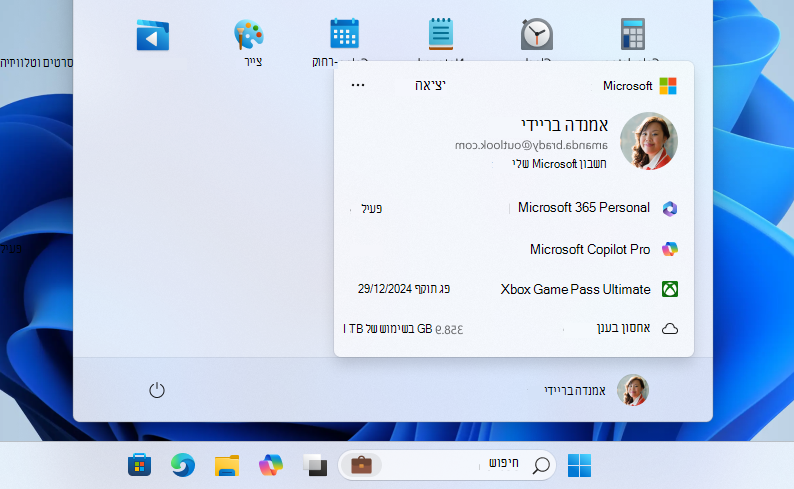This screenshot has width=794, height=489.
Task: Click the Microsoft 365 Personal icon
Action: coord(670,208)
